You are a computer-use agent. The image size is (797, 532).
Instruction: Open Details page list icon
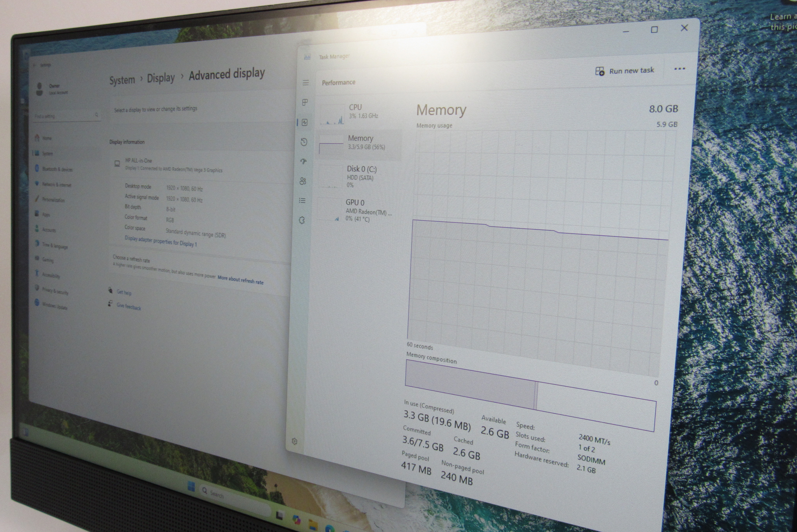coord(302,201)
